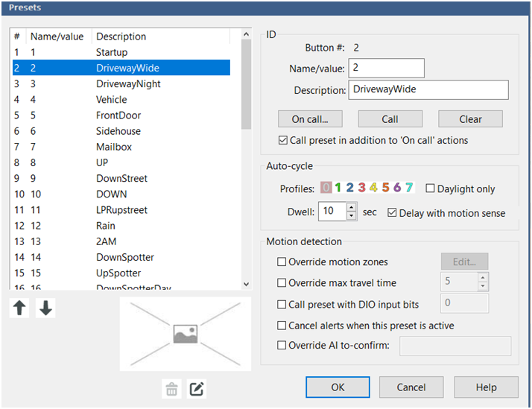Decrease Dwell seconds spinner
This screenshot has width=532, height=409.
pyautogui.click(x=352, y=216)
